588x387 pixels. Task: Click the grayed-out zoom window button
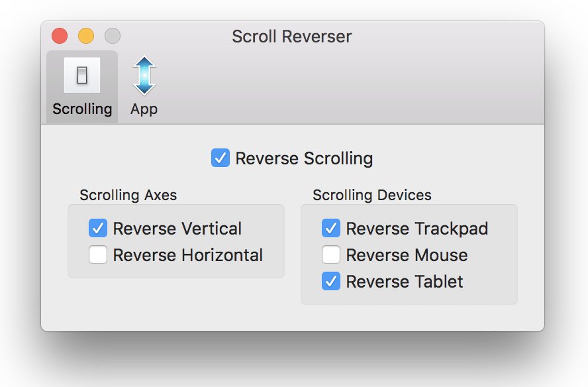(113, 36)
